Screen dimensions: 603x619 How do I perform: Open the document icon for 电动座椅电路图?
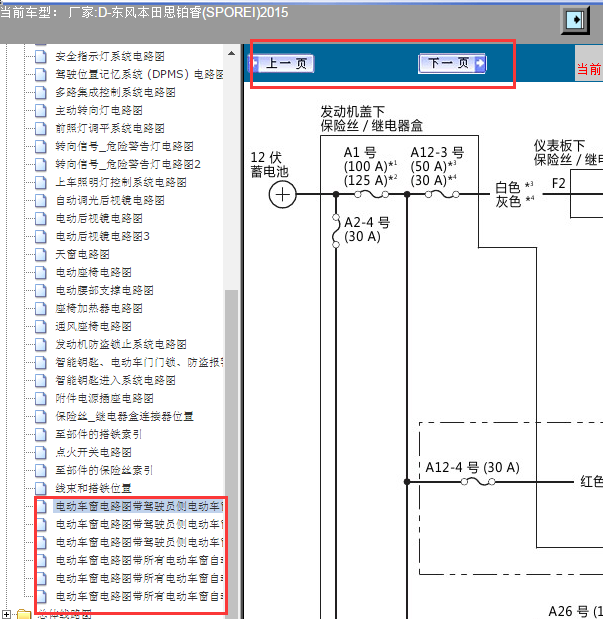point(41,272)
